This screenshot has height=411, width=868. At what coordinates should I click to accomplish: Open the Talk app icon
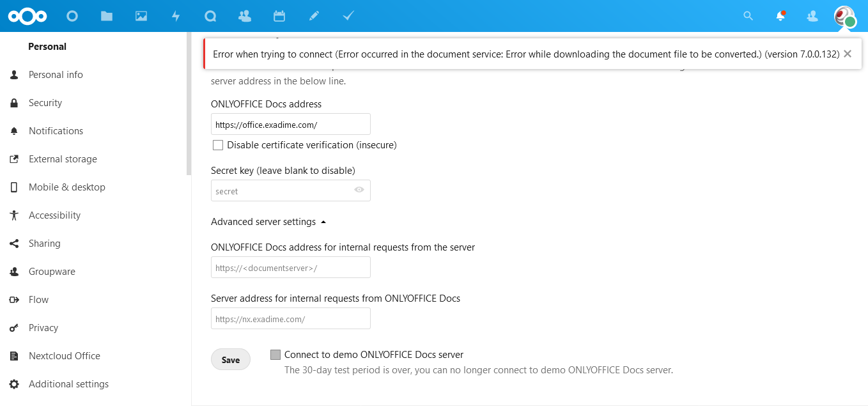pyautogui.click(x=210, y=16)
